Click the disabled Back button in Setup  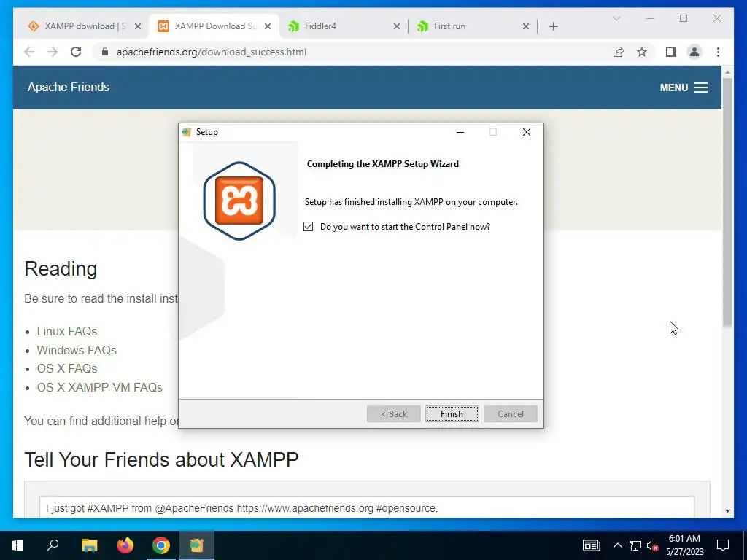393,414
